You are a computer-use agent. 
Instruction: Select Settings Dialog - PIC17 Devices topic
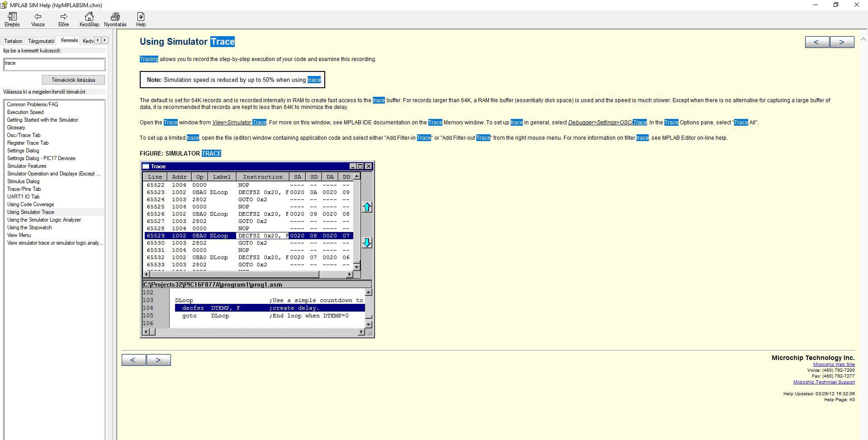pos(41,158)
